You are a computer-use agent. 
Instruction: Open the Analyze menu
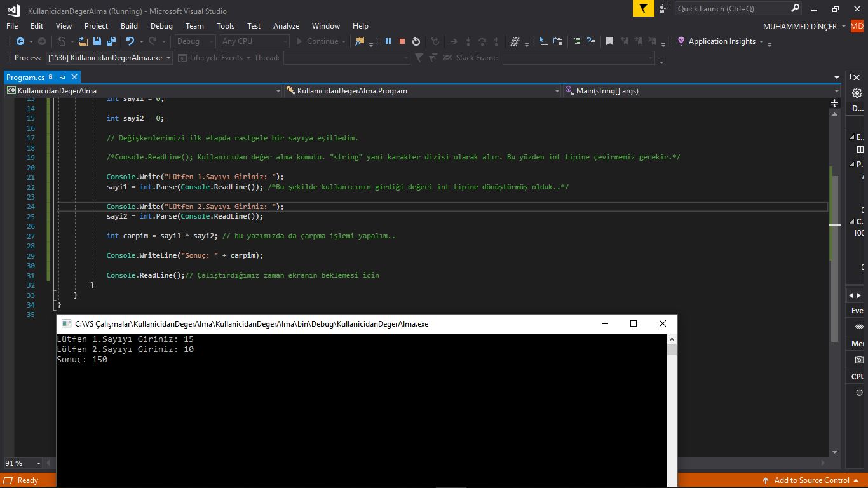(x=286, y=26)
